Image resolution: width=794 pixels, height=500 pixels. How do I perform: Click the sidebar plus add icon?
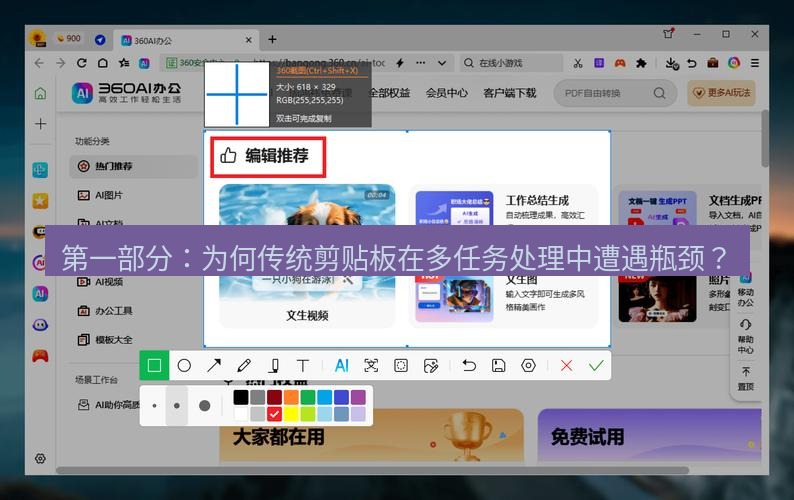(x=41, y=124)
